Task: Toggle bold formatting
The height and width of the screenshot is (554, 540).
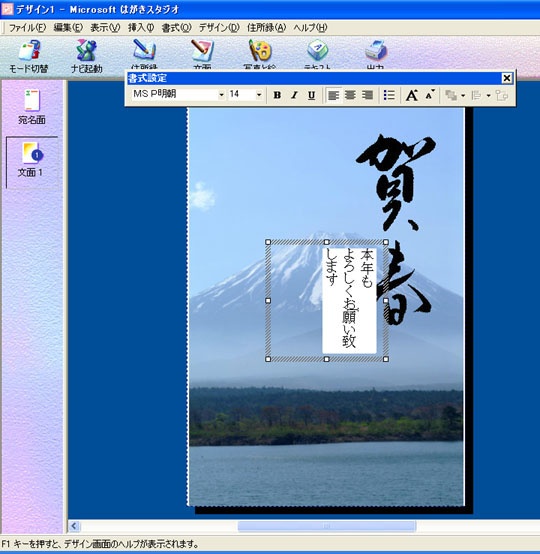Action: (277, 95)
